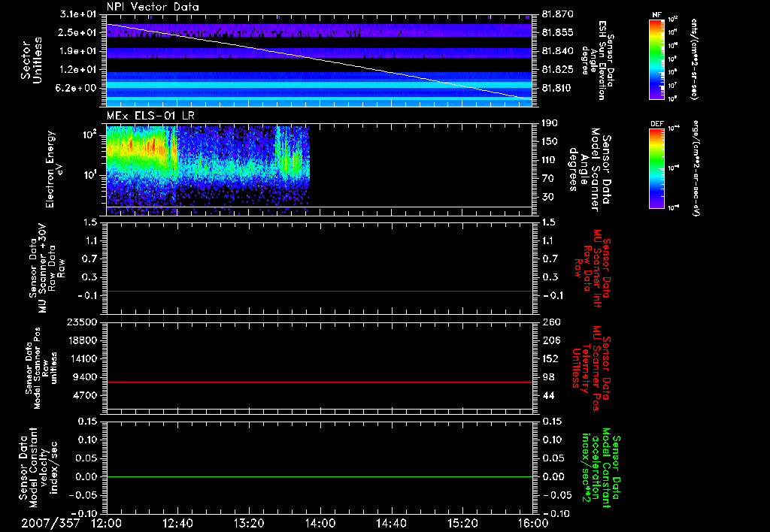Click the 14:00 time tick label
The width and height of the screenshot is (770, 532).
320,523
